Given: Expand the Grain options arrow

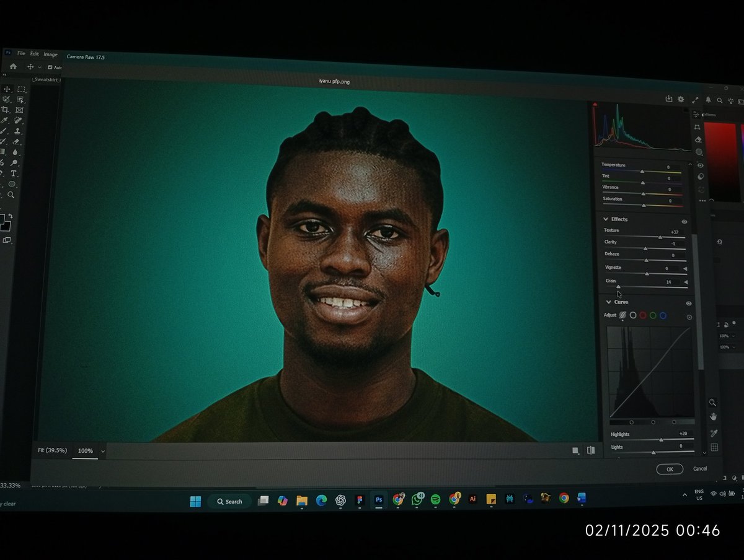Looking at the screenshot, I should 686,282.
